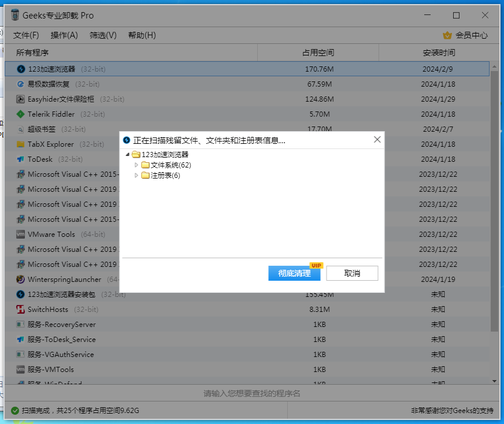Select the 服务-RecoveryServer icon

pyautogui.click(x=21, y=325)
